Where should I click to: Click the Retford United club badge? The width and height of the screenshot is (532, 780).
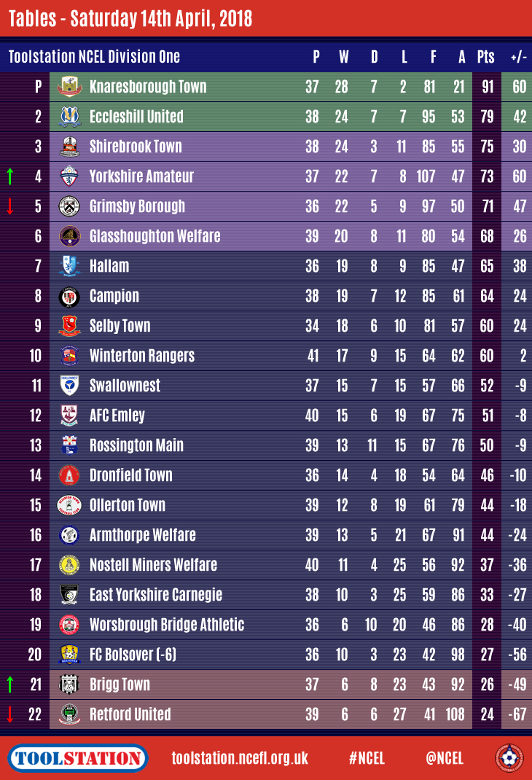point(69,714)
